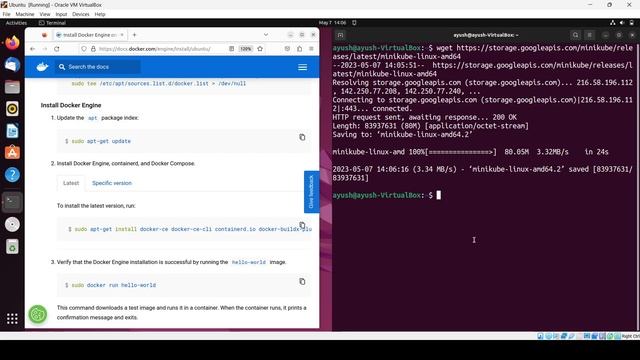
Task: Open Firefox extensions icon
Action: tap(300, 49)
